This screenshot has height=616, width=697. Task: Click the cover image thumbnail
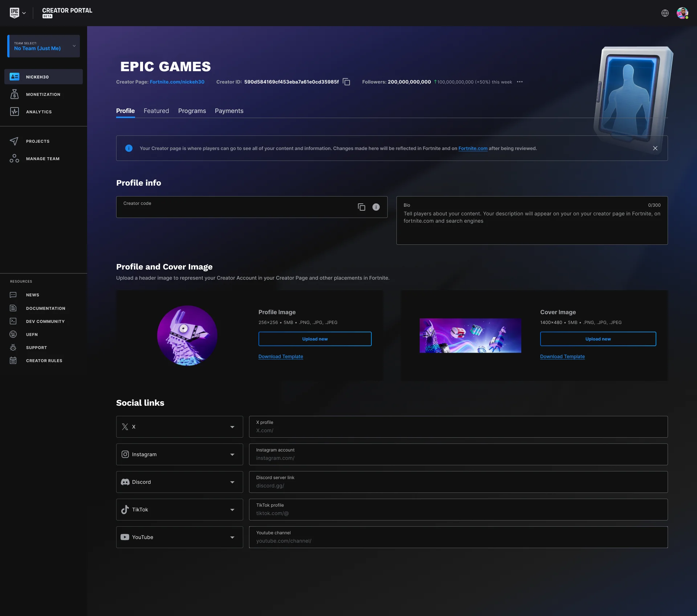pos(470,336)
